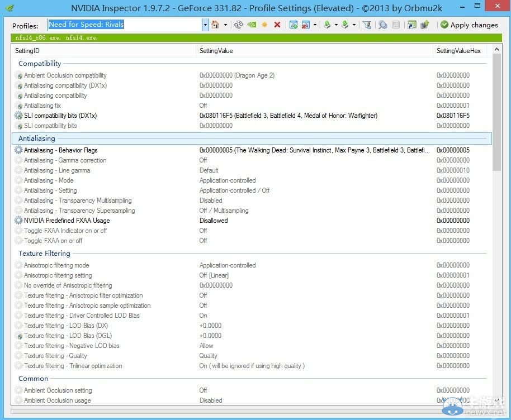
Task: Select Texture filtering - Trilinear optimization row
Action: tap(252, 366)
